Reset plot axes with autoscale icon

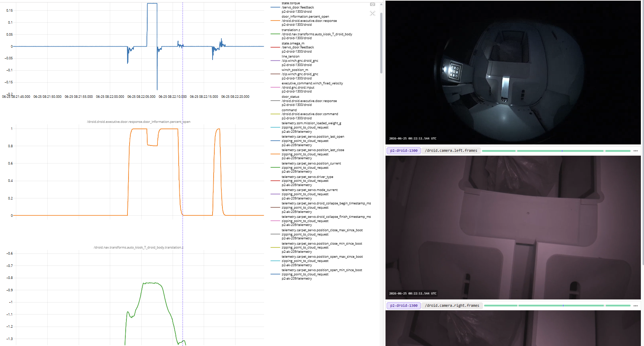click(372, 13)
